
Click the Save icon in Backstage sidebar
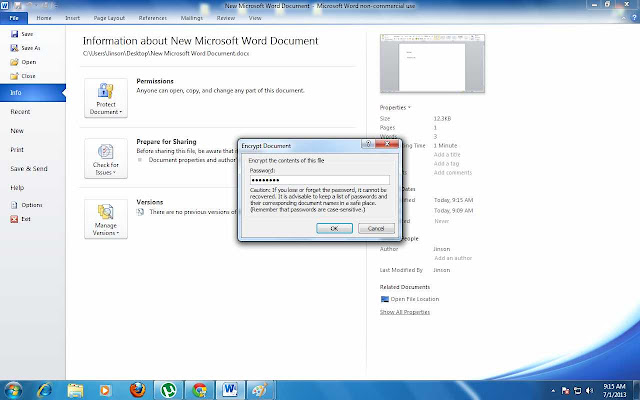click(15, 34)
